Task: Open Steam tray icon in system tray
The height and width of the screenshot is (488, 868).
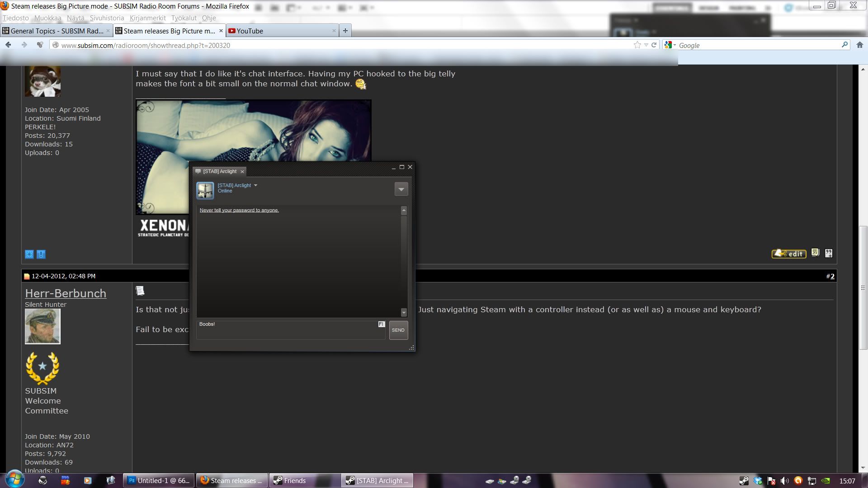Action: 744,481
